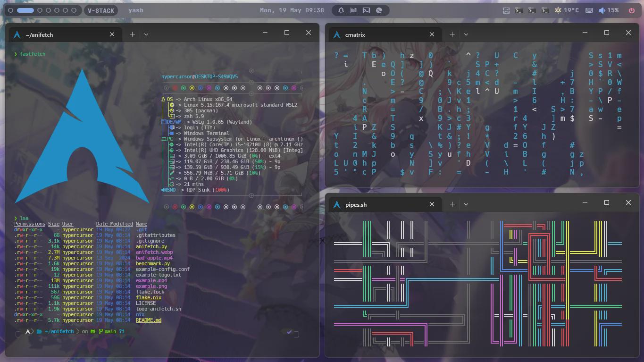The width and height of the screenshot is (644, 362).
Task: Click the bad-apple.mp4 file name
Action: 154,258
